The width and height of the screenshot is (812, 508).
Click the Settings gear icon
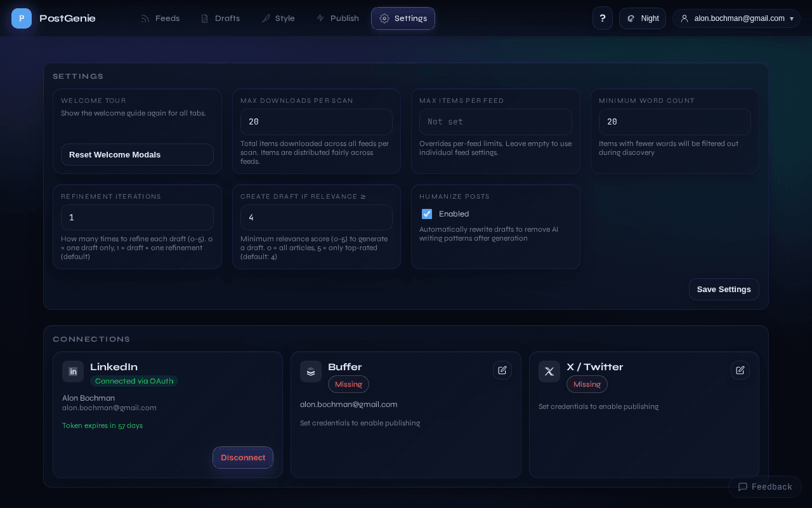tap(384, 18)
